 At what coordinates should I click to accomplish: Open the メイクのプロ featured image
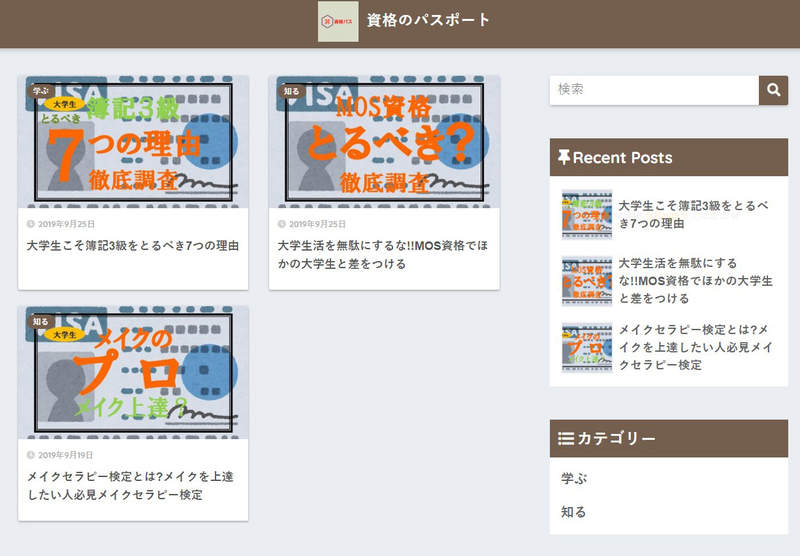pos(133,372)
